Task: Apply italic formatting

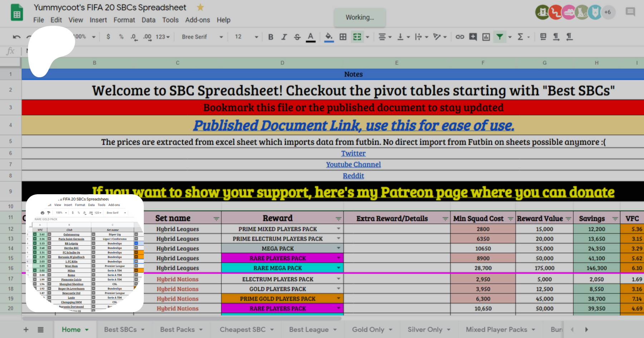Action: (284, 37)
